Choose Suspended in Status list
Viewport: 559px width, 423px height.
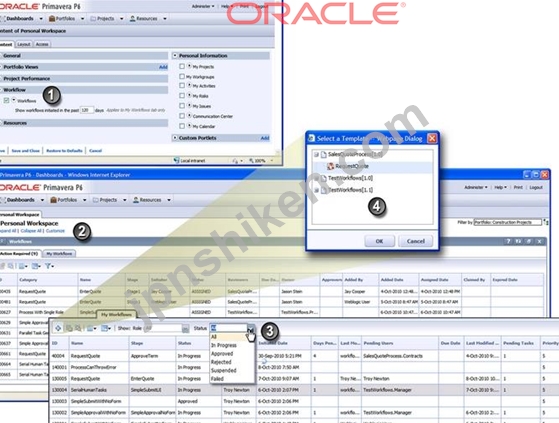pyautogui.click(x=224, y=370)
